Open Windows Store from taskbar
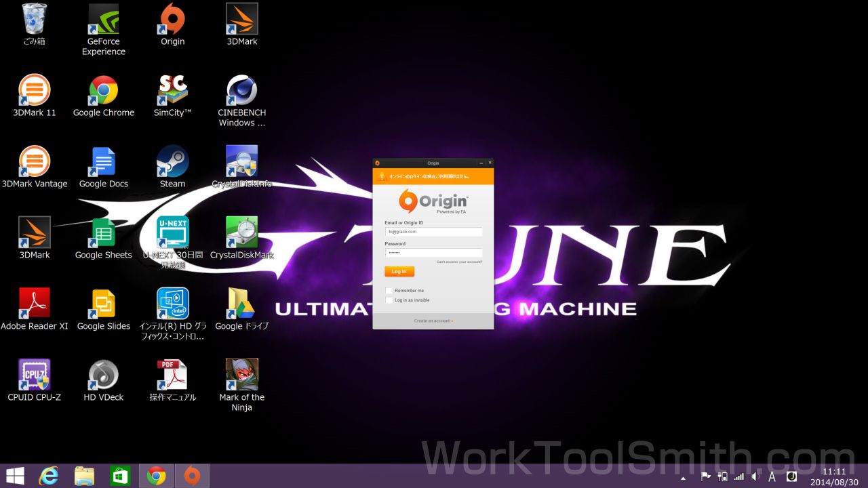868x488 pixels. [x=120, y=476]
